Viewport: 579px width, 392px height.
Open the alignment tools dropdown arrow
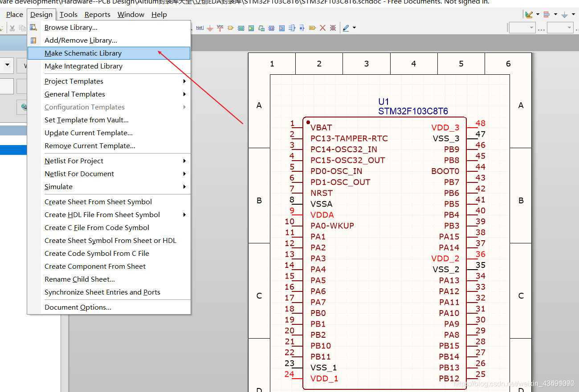[555, 14]
